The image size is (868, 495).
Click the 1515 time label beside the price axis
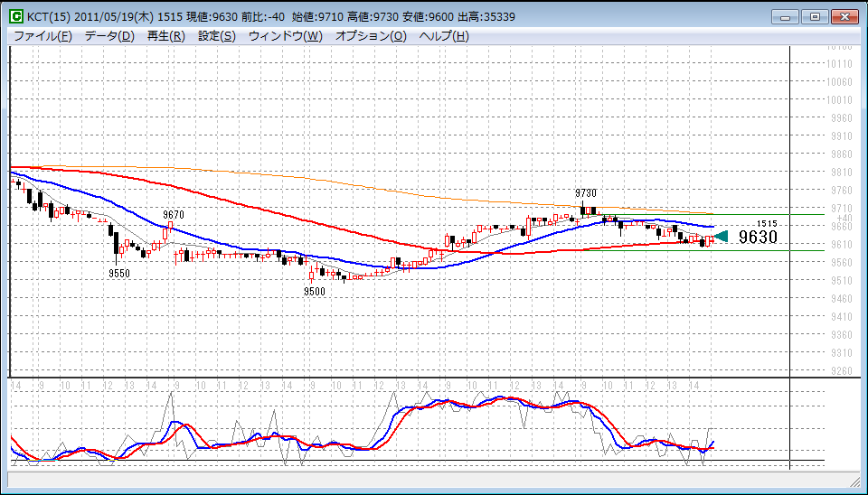[767, 223]
